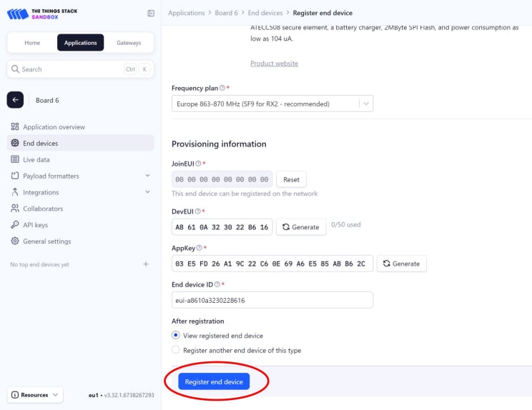Image resolution: width=532 pixels, height=410 pixels.
Task: Open General settings in sidebar
Action: 80,241
